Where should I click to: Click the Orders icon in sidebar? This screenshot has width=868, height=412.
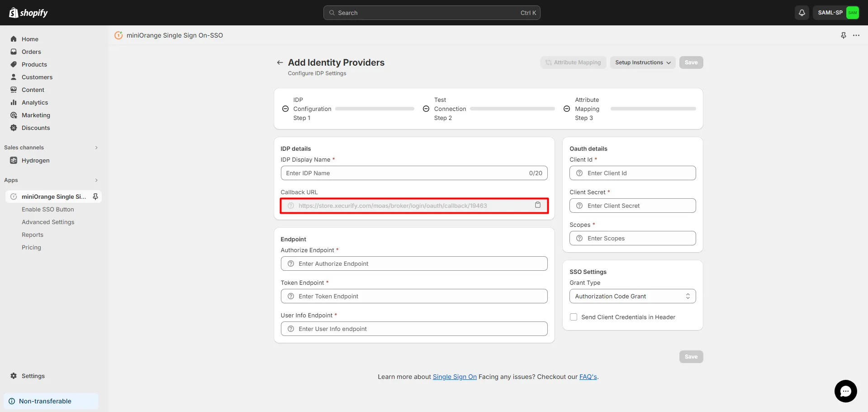pyautogui.click(x=14, y=52)
